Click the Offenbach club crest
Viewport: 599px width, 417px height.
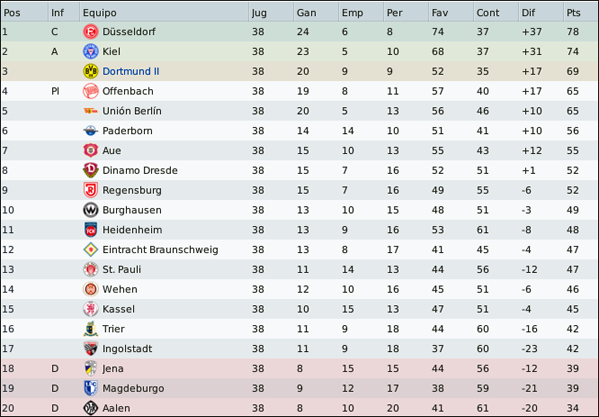point(91,91)
